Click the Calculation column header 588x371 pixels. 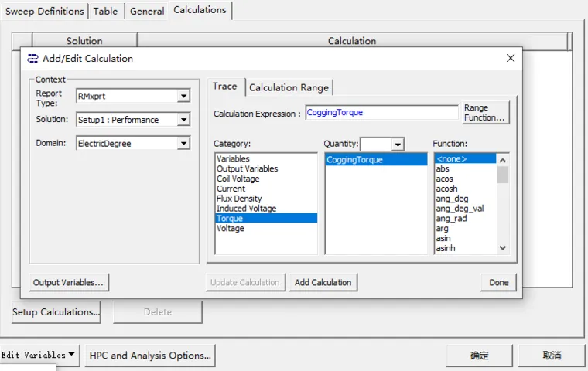(x=352, y=40)
